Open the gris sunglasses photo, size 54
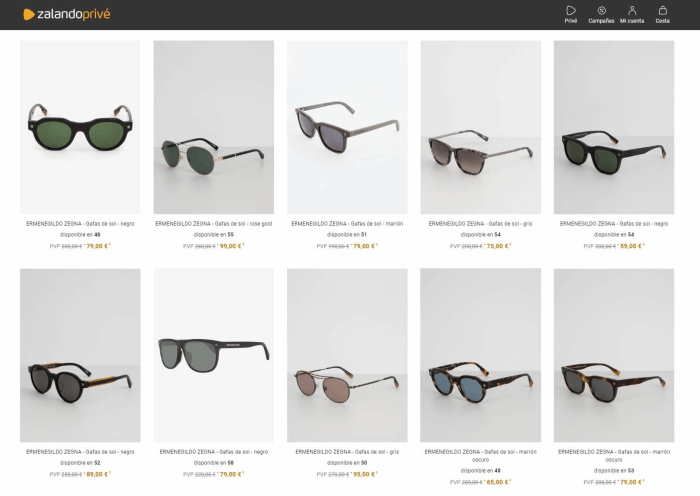This screenshot has height=496, width=700. click(x=481, y=127)
